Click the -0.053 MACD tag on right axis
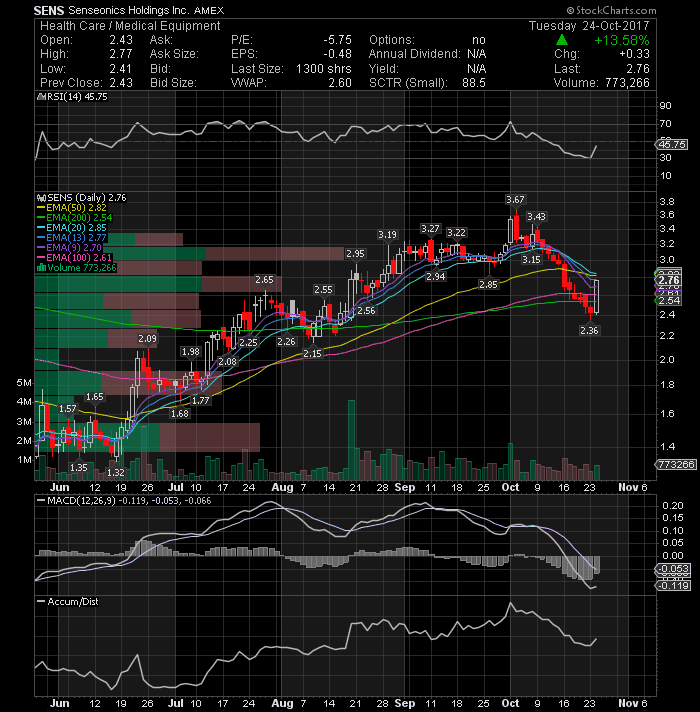This screenshot has height=712, width=700. [675, 569]
